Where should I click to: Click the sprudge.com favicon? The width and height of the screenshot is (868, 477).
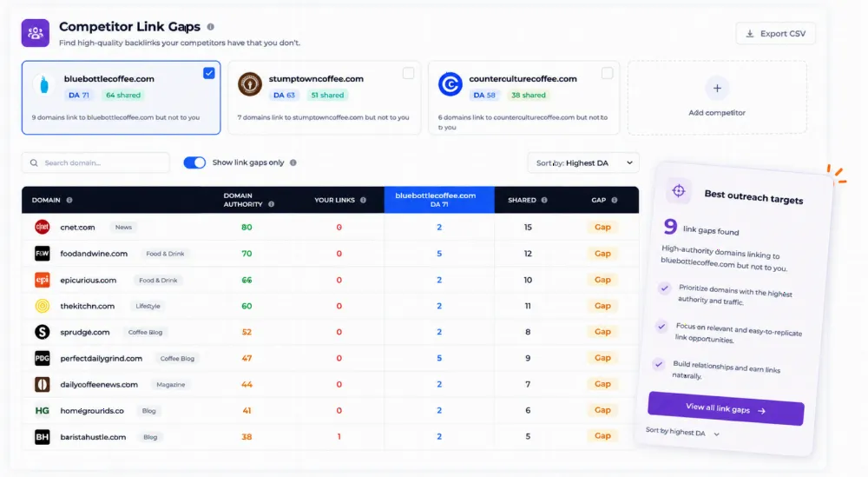(x=42, y=332)
